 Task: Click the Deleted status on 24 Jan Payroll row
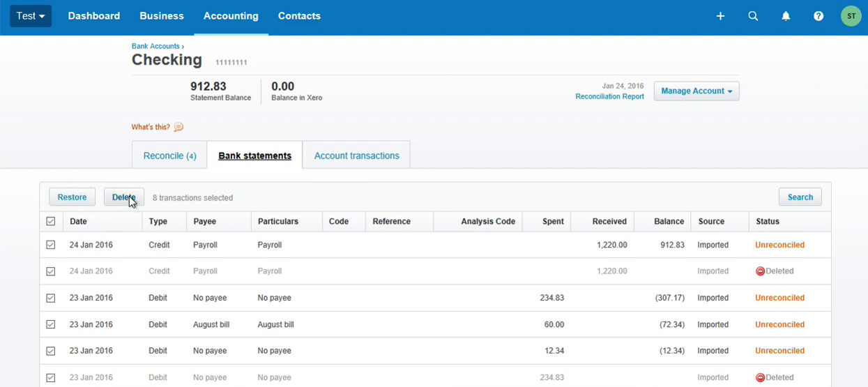coord(775,271)
